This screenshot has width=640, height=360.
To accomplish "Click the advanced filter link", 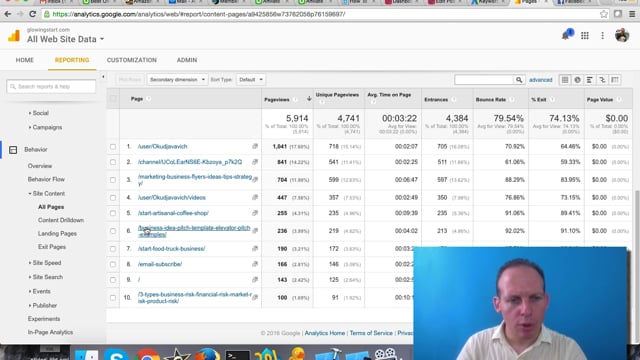I will 540,80.
